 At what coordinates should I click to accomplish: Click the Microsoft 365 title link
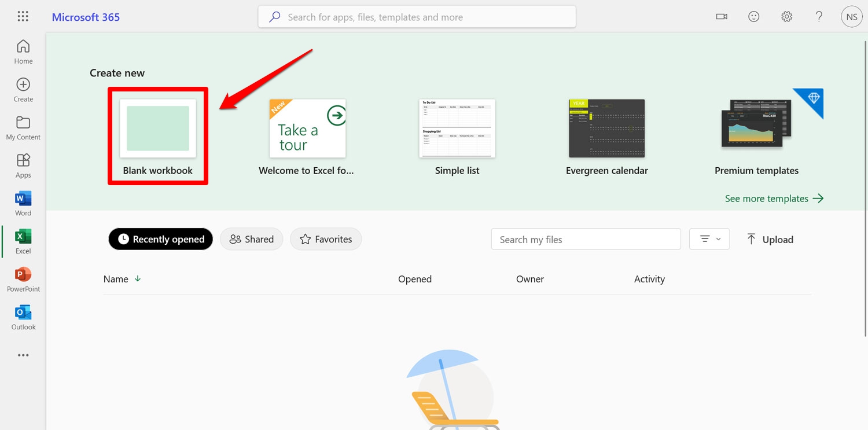(x=86, y=17)
